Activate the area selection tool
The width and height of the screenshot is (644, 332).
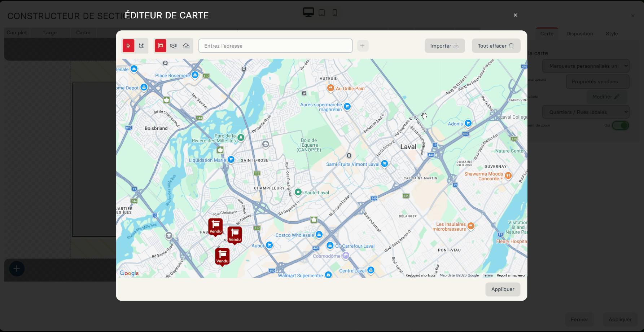click(x=141, y=46)
